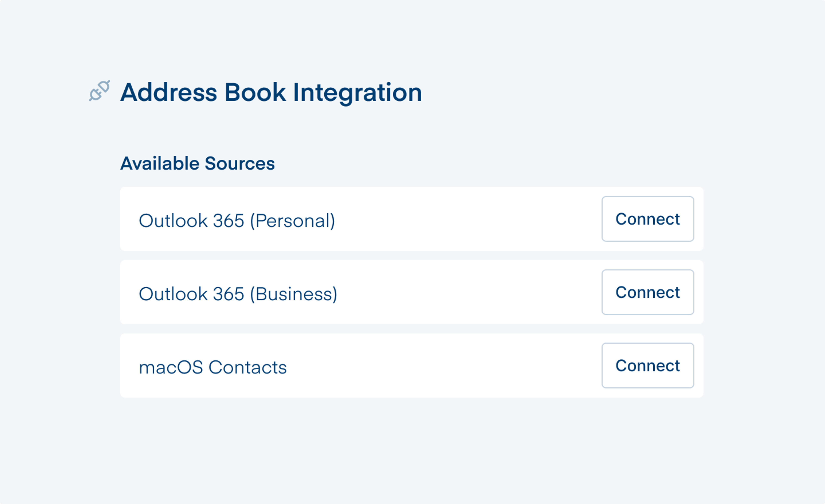The image size is (825, 504).
Task: Click the word "Contacts" in the third source
Action: click(x=247, y=367)
